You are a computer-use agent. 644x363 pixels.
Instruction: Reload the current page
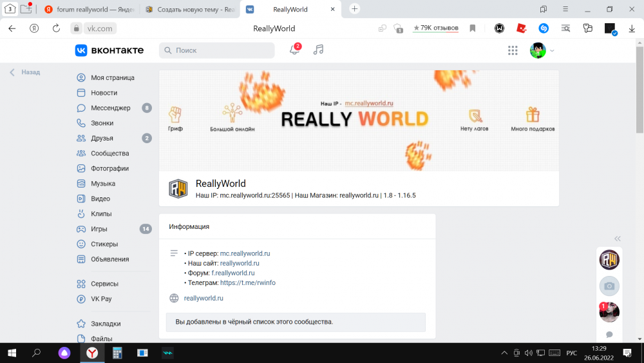[56, 28]
